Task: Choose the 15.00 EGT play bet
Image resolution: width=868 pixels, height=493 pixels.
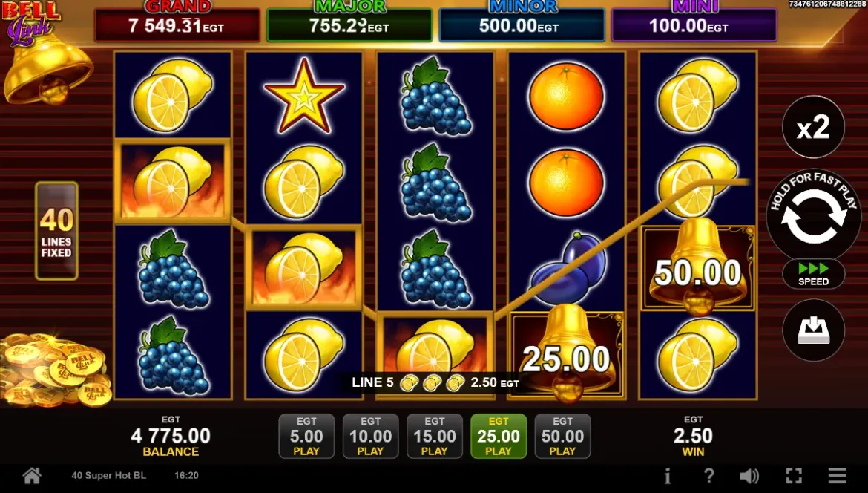Action: point(435,436)
